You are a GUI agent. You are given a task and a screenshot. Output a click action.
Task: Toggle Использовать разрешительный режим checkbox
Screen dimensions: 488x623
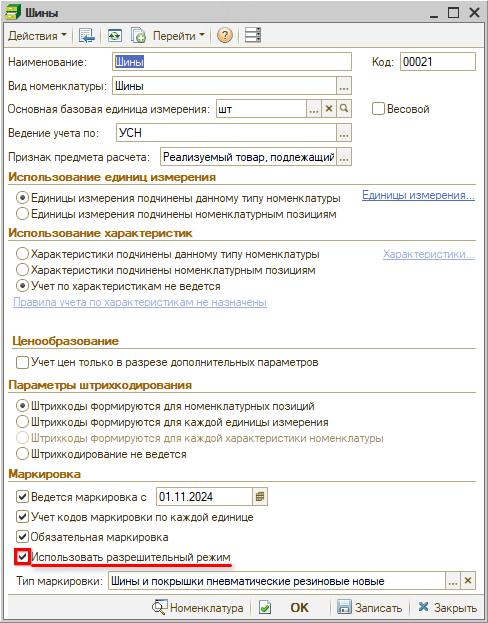23,557
